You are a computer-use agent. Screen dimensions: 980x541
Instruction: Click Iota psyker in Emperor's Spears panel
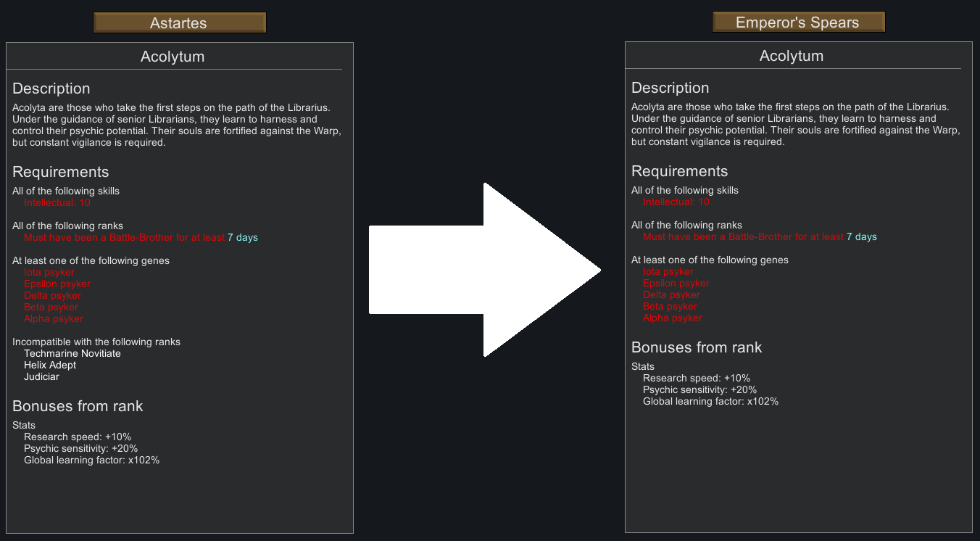(x=668, y=272)
